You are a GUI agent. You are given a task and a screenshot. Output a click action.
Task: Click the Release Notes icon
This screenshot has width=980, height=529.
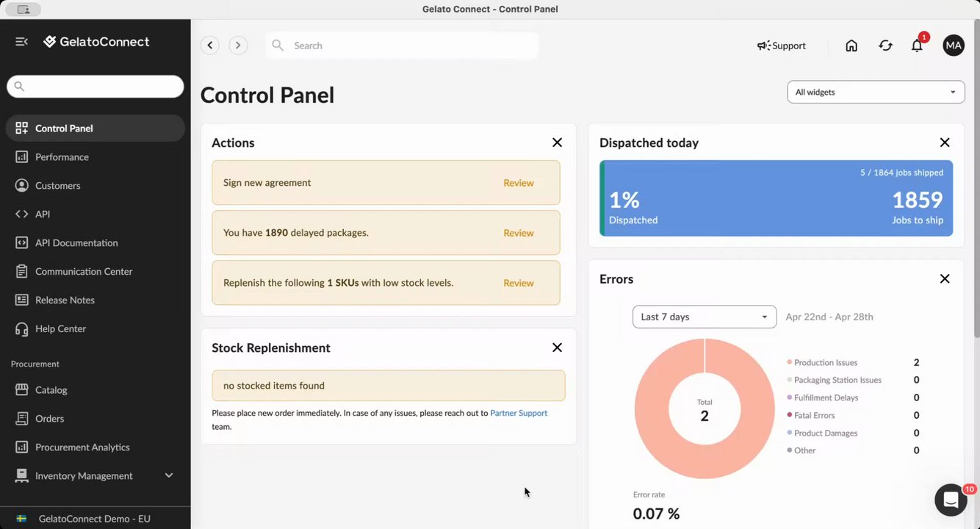(21, 300)
